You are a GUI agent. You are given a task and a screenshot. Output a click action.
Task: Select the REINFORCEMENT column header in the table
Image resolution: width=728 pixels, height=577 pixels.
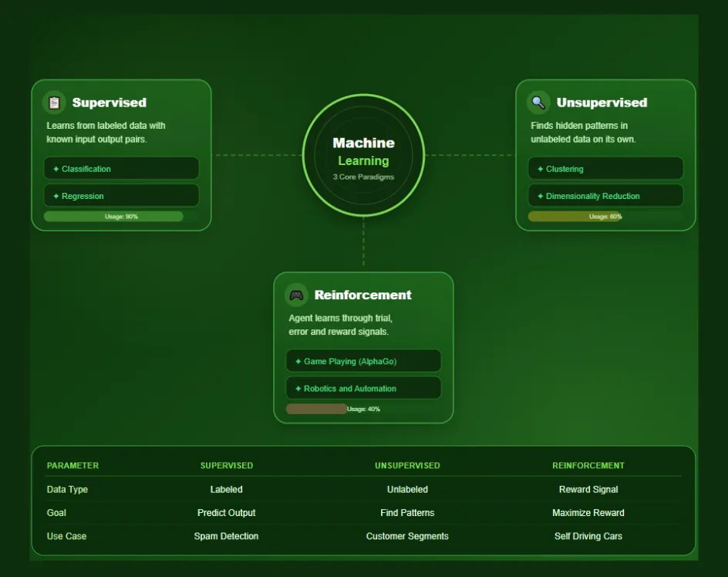(588, 465)
